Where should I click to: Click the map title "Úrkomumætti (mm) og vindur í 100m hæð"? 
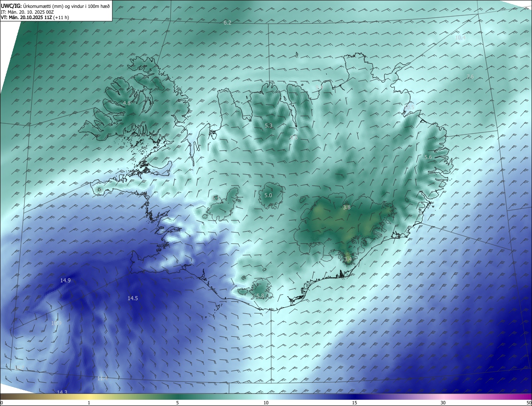pos(66,6)
